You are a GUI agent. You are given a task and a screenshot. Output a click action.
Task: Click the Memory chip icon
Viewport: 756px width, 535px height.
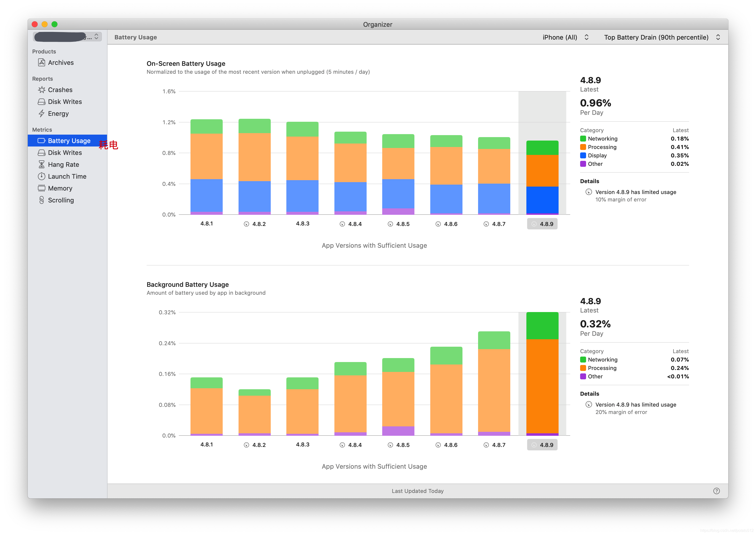pos(42,188)
